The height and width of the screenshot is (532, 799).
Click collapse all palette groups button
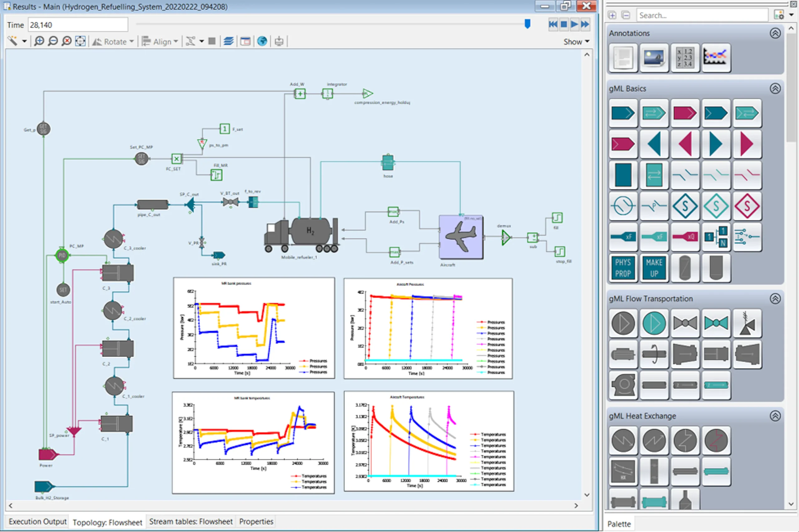pyautogui.click(x=626, y=15)
